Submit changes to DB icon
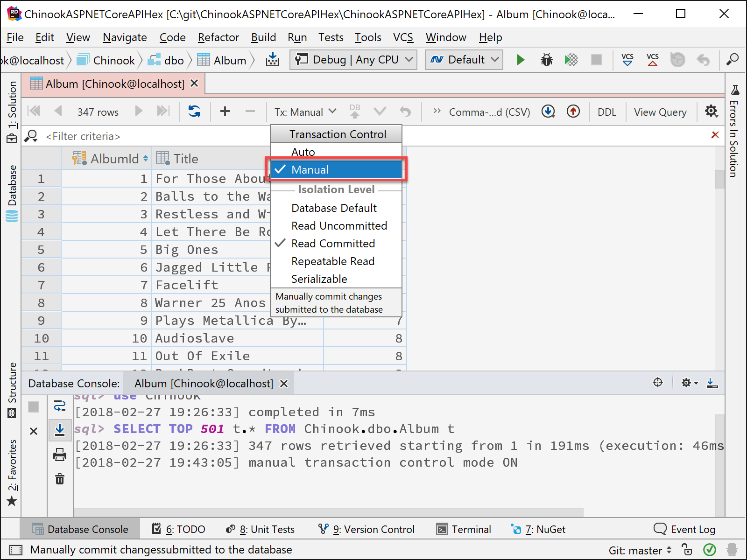The image size is (747, 560). (355, 111)
